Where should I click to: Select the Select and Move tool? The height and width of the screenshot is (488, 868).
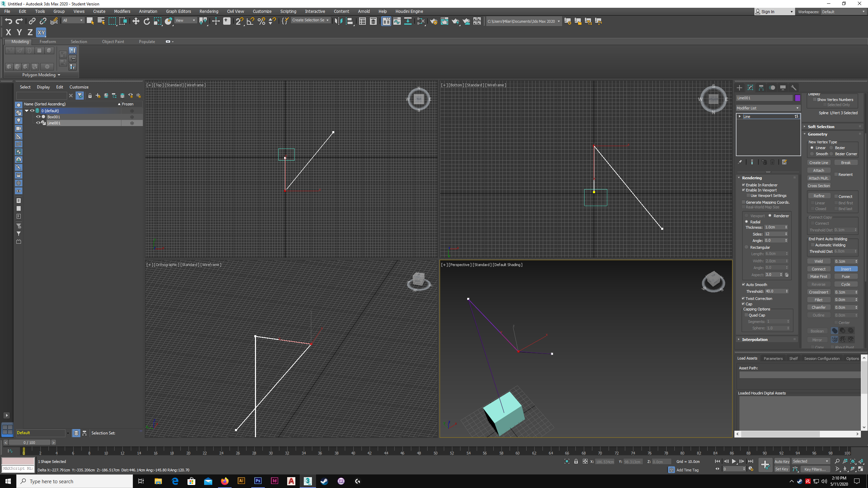136,21
